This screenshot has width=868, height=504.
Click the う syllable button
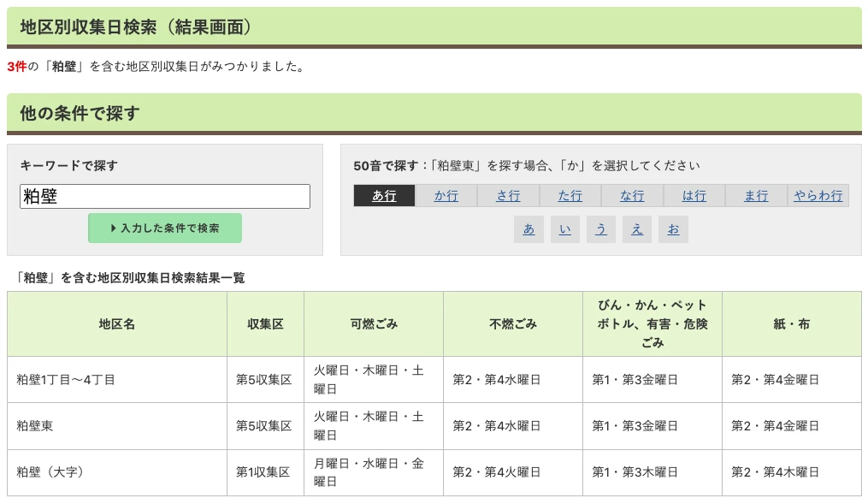pos(600,228)
